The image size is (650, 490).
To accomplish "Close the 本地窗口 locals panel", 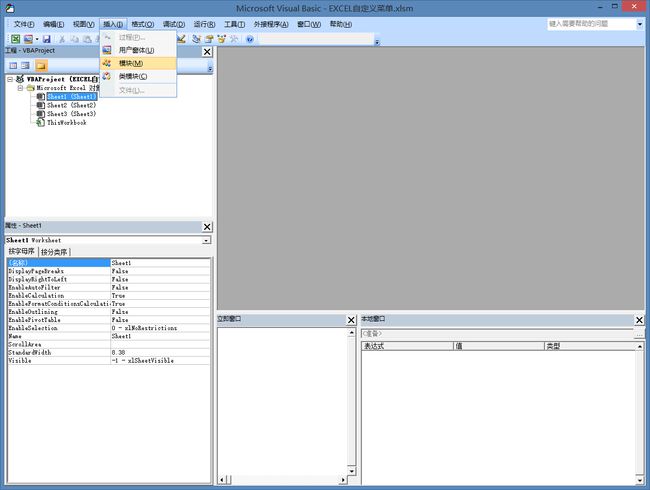I will pyautogui.click(x=639, y=320).
